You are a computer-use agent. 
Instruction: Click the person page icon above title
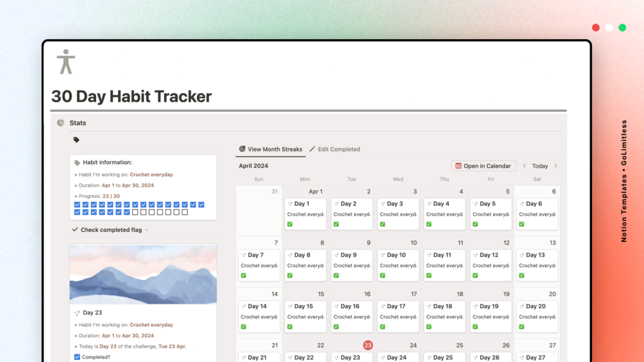pyautogui.click(x=66, y=62)
